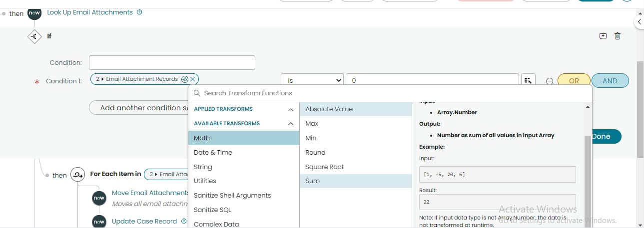
Task: Click the If branch diamond icon
Action: click(x=34, y=36)
